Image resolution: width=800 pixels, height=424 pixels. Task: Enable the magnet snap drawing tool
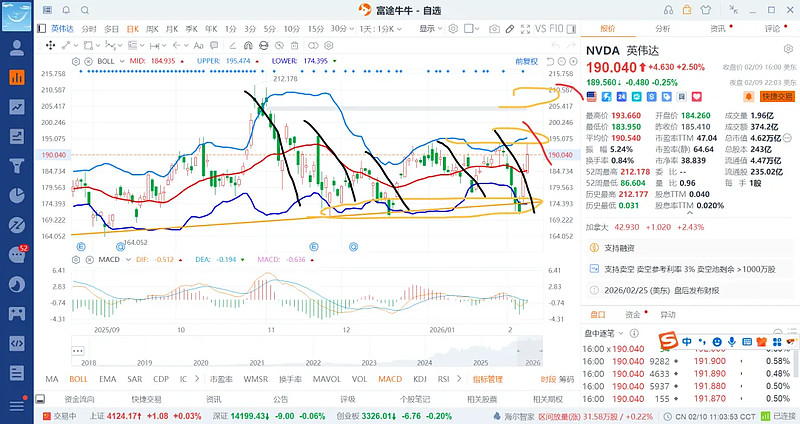[248, 45]
